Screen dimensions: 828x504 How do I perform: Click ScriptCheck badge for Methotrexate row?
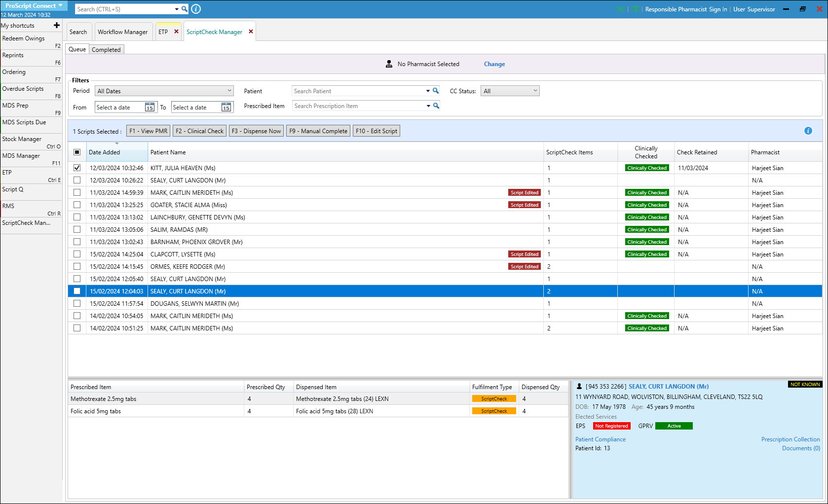[x=494, y=398]
